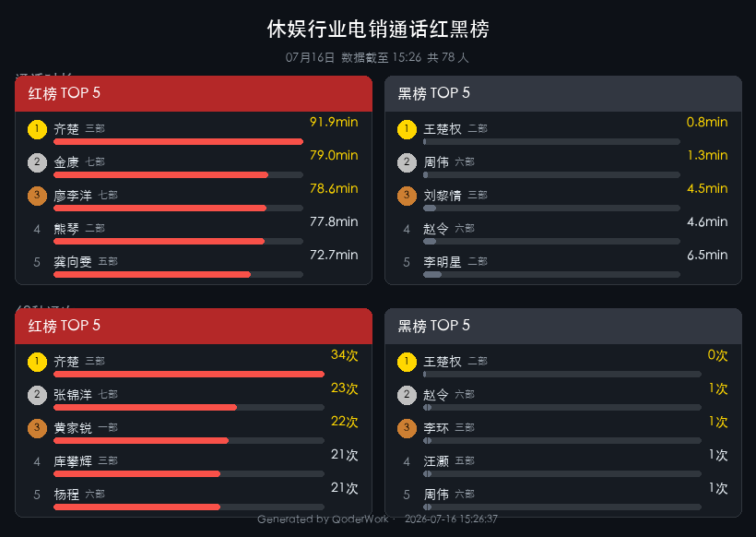This screenshot has width=756, height=537.
Task: Click the 72.7min value for 龚向雯
Action: 334,255
